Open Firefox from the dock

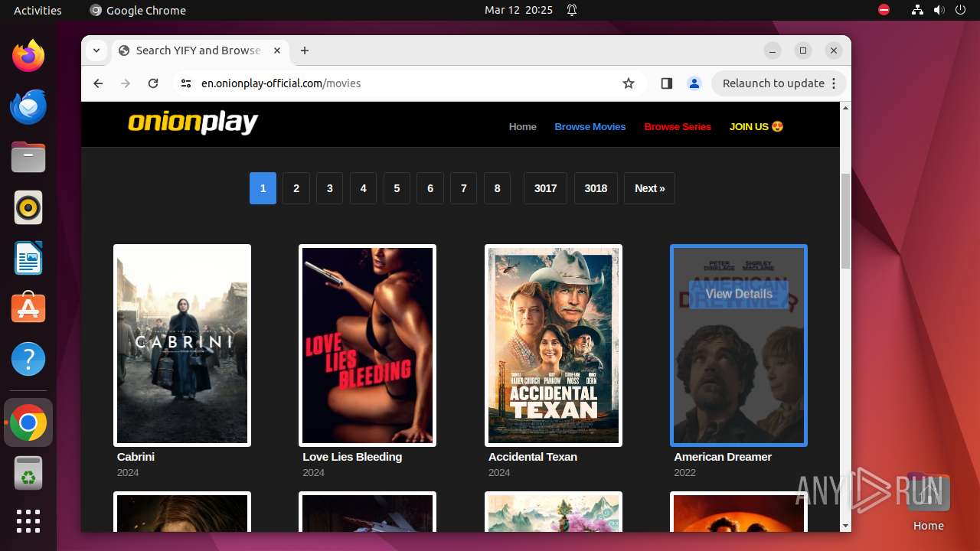pos(28,56)
